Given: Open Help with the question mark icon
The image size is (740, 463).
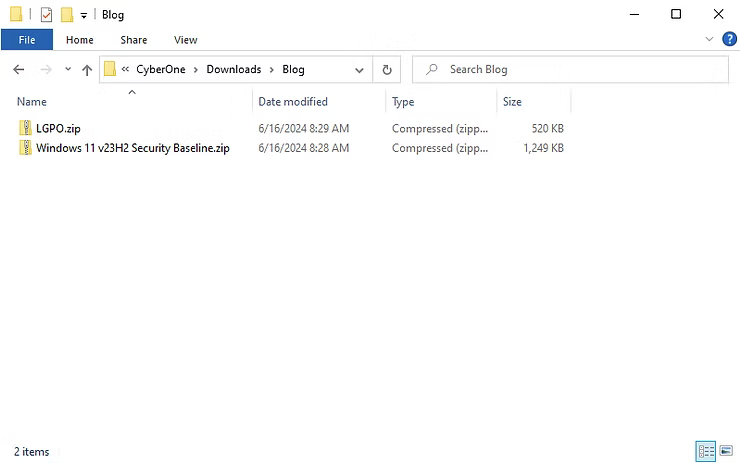Looking at the screenshot, I should [x=730, y=39].
